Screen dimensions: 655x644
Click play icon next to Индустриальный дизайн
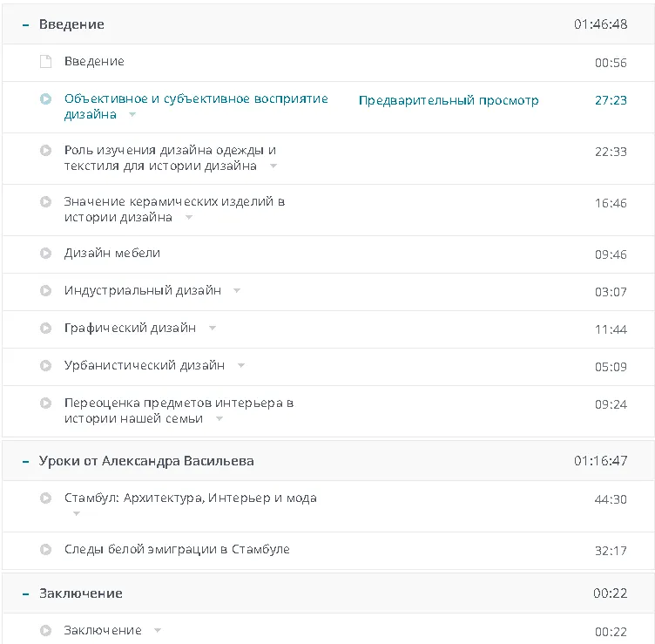coord(45,291)
